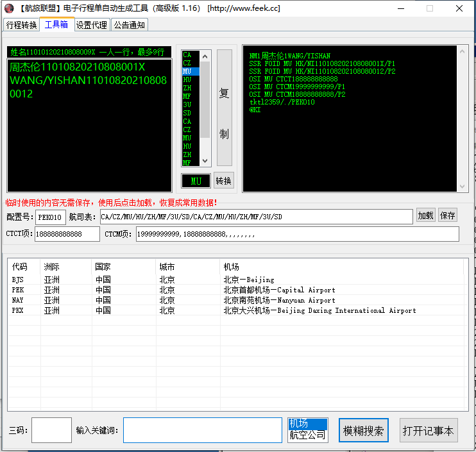476x452 pixels.
Task: Focus the 输入关键词 keyword input field
Action: pyautogui.click(x=203, y=430)
